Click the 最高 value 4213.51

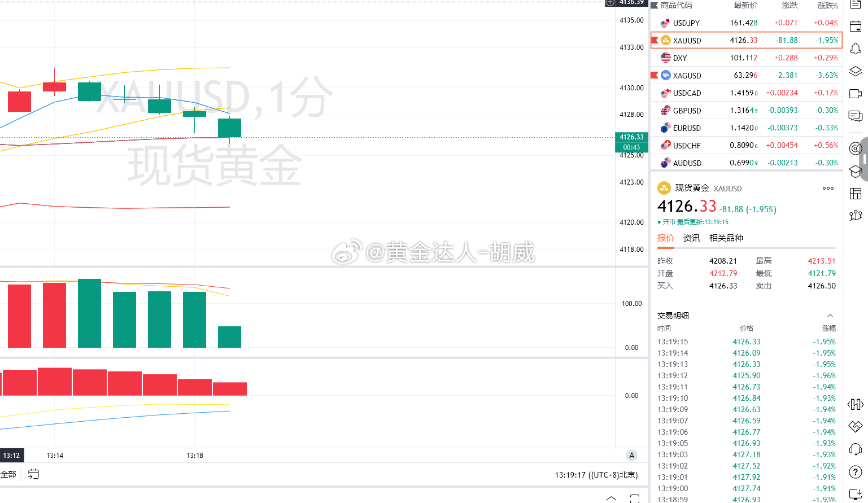[822, 261]
